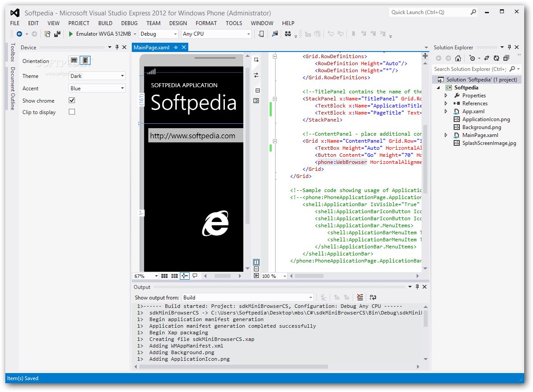Collapse the Grid.RowDefinitions code region

[275, 56]
